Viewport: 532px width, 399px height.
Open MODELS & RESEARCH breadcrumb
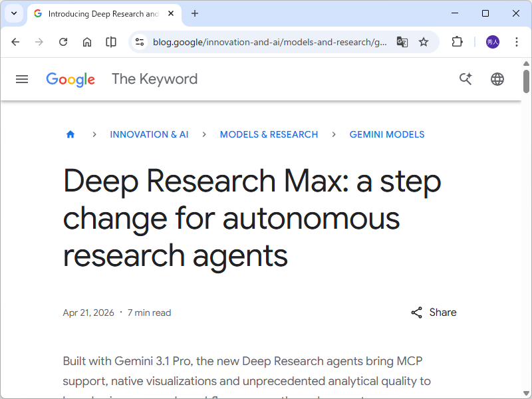269,134
